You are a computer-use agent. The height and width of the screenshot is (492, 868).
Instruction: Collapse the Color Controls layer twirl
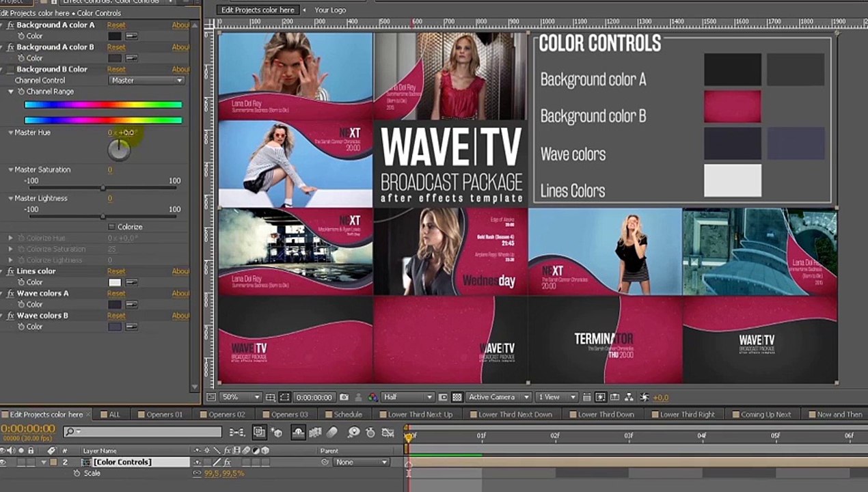pos(44,463)
